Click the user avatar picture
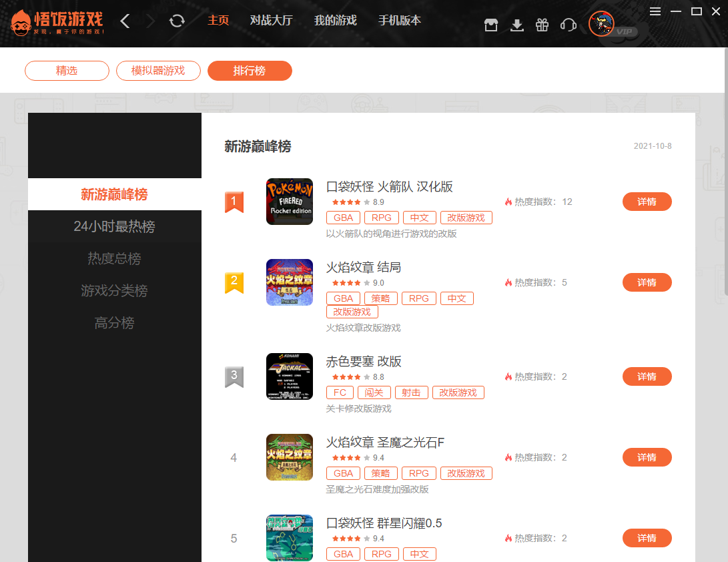This screenshot has height=562, width=728. coord(601,23)
